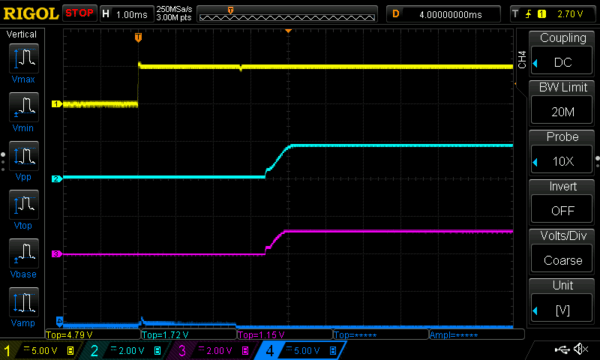Open the Probe 10X ratio selector
This screenshot has height=360, width=600.
tap(562, 152)
